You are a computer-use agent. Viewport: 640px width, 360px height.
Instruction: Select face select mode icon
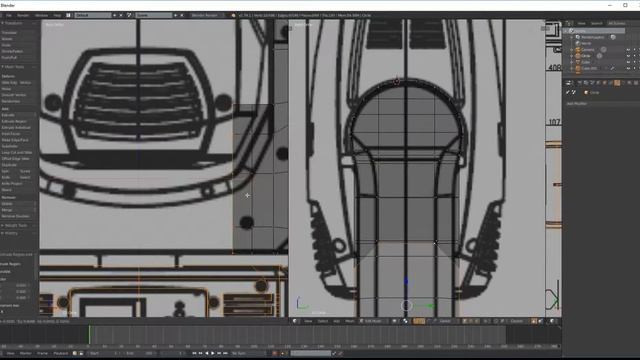pyautogui.click(x=478, y=321)
